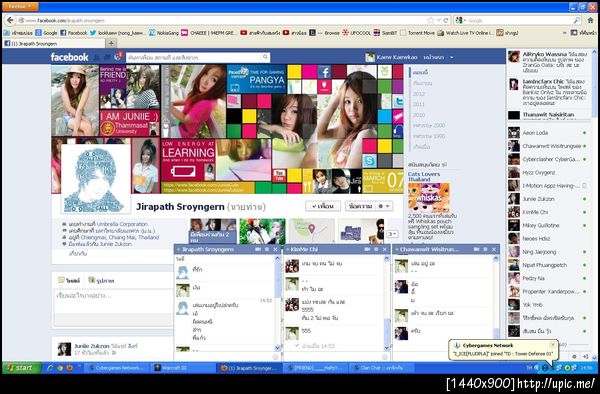The image size is (600, 394).
Task: Open the account dropdown arrow in Facebook header
Action: 452,57
